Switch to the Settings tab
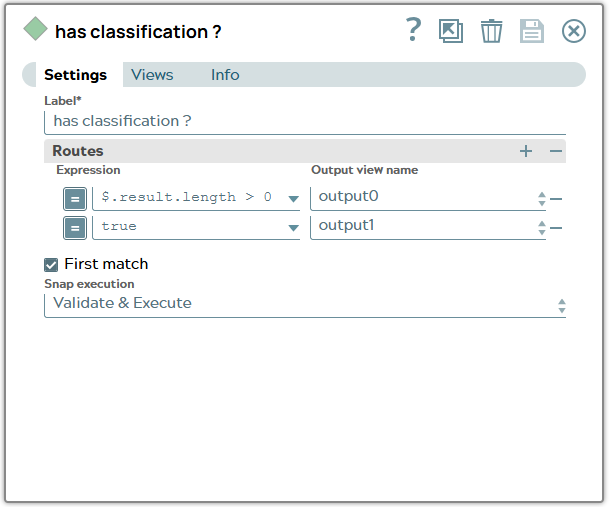Screen dimensions: 610x507 [x=75, y=75]
